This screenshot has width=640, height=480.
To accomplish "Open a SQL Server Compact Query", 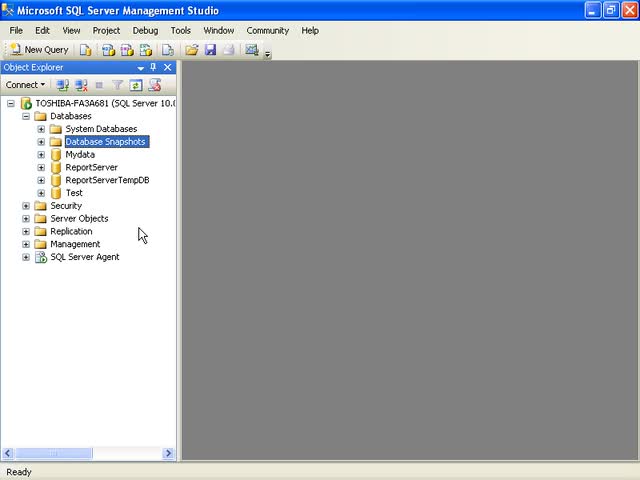I will pyautogui.click(x=168, y=50).
